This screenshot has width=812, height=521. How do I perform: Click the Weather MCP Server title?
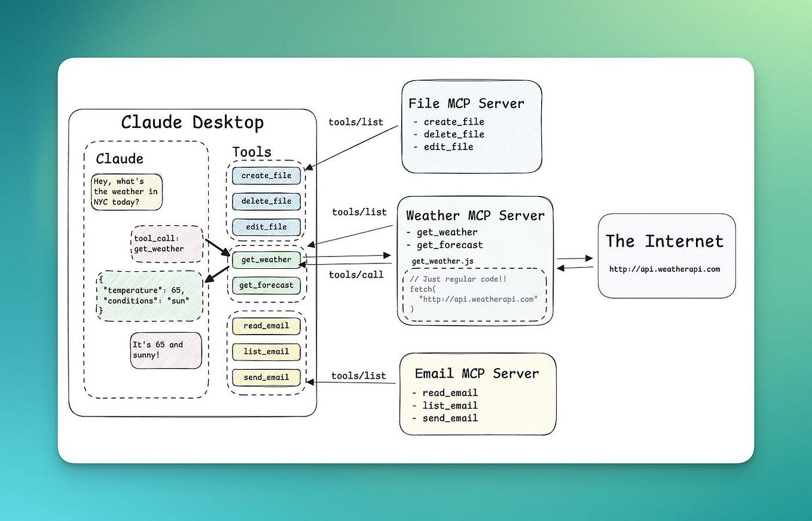tap(475, 216)
